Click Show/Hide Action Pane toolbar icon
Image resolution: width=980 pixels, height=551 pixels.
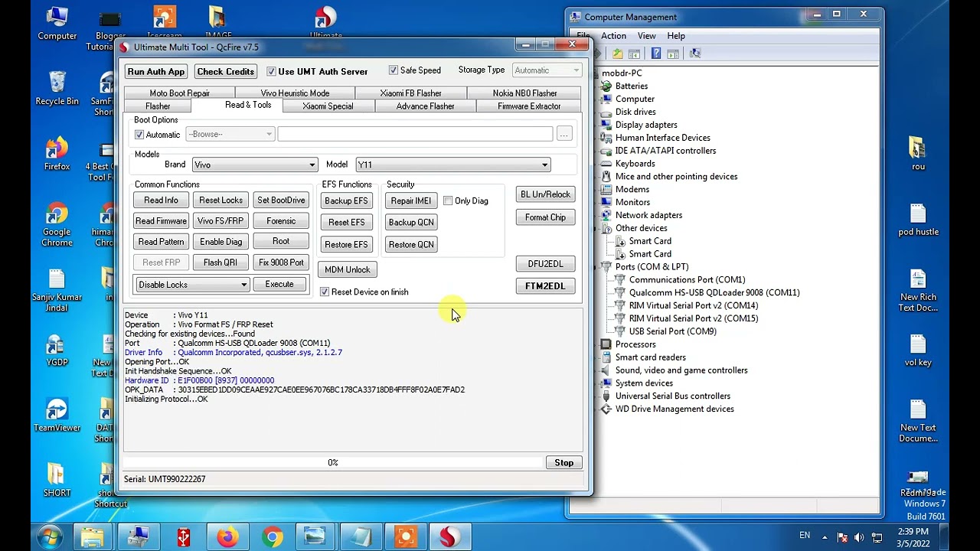tap(673, 53)
